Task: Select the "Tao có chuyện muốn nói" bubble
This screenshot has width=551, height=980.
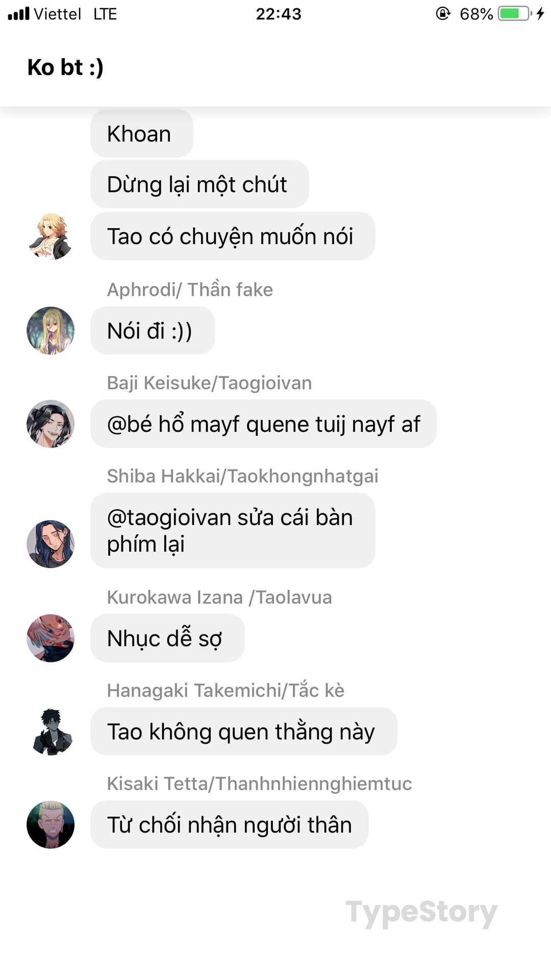Action: (233, 236)
